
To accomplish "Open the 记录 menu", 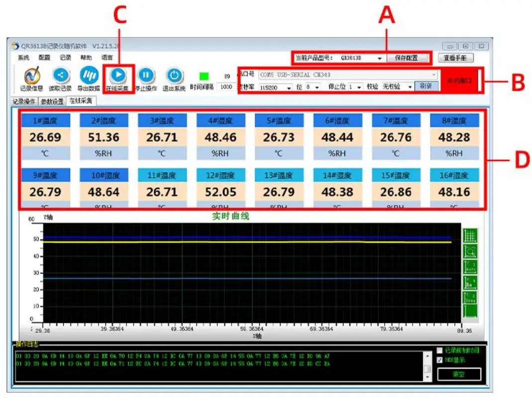I will 66,57.
